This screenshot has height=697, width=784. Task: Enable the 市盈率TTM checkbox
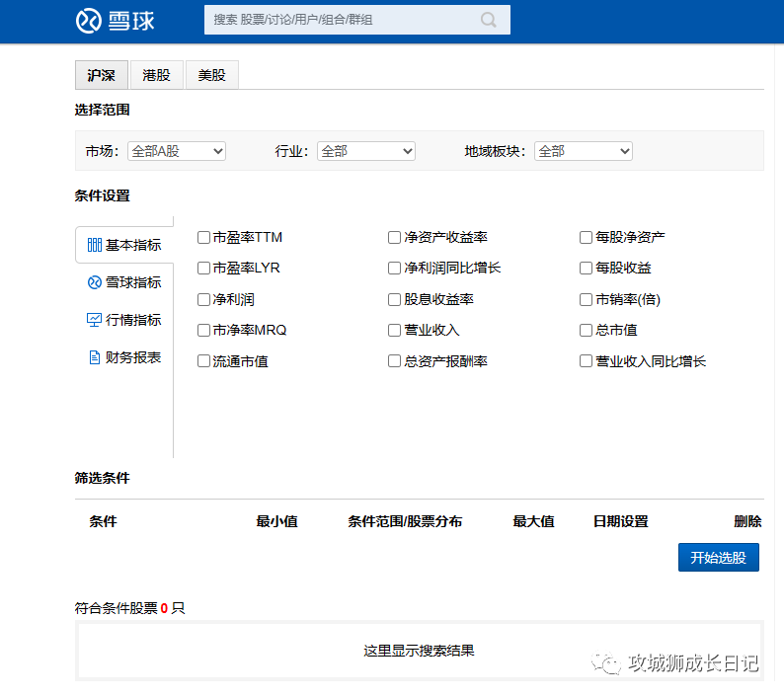point(204,237)
